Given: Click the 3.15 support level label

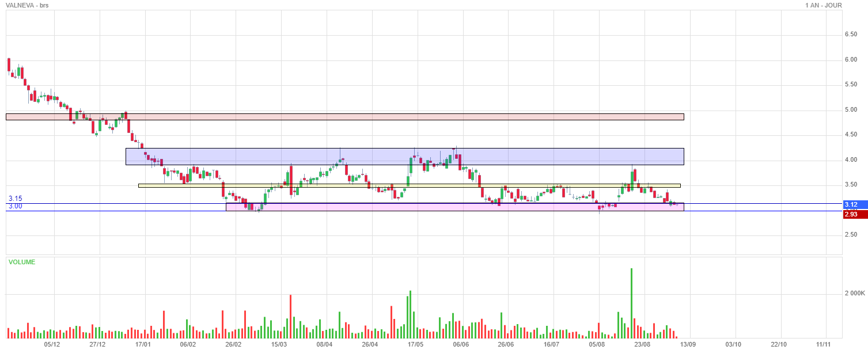Looking at the screenshot, I should (x=15, y=199).
